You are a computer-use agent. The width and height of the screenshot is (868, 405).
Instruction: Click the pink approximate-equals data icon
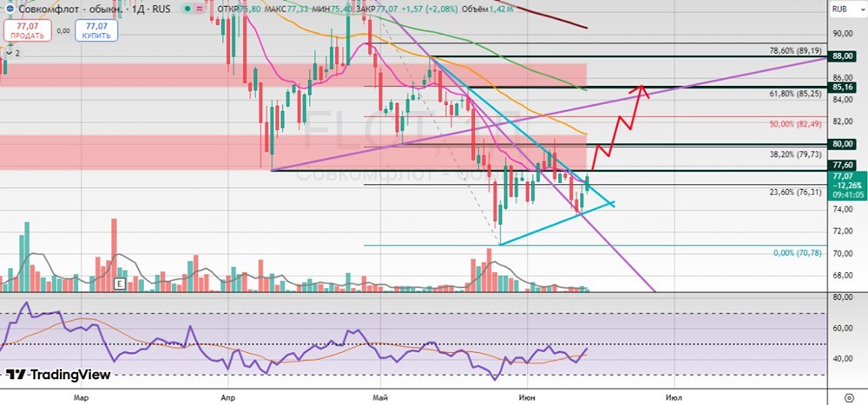click(201, 9)
